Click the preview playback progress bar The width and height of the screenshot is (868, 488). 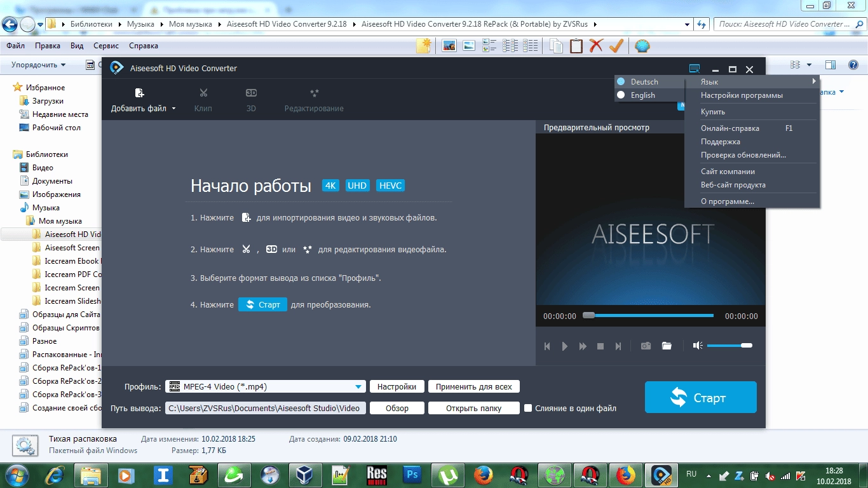tap(648, 315)
